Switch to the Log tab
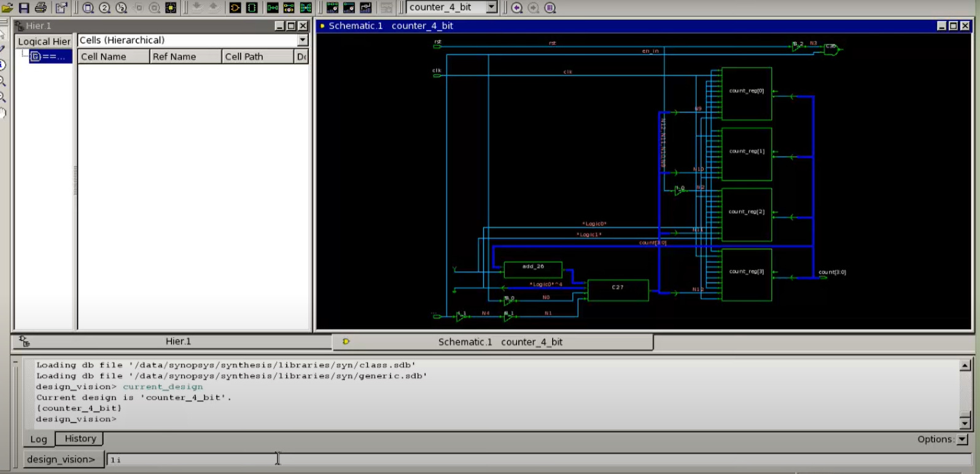 point(38,439)
